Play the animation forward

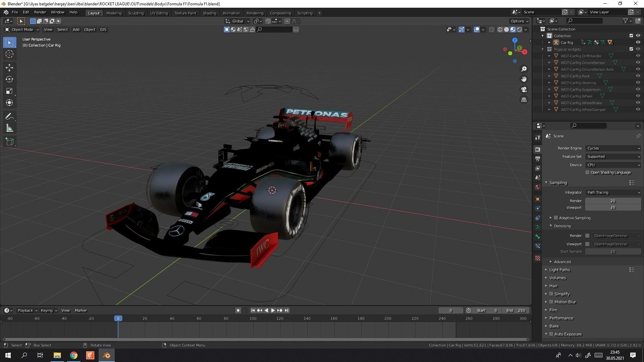273,310
